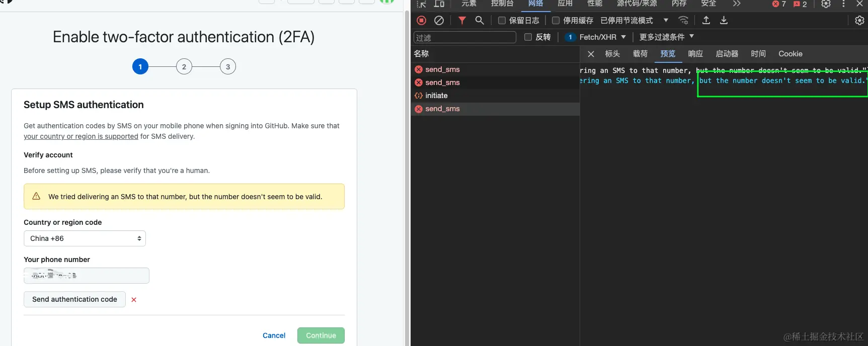Click the Cancel link

click(274, 335)
